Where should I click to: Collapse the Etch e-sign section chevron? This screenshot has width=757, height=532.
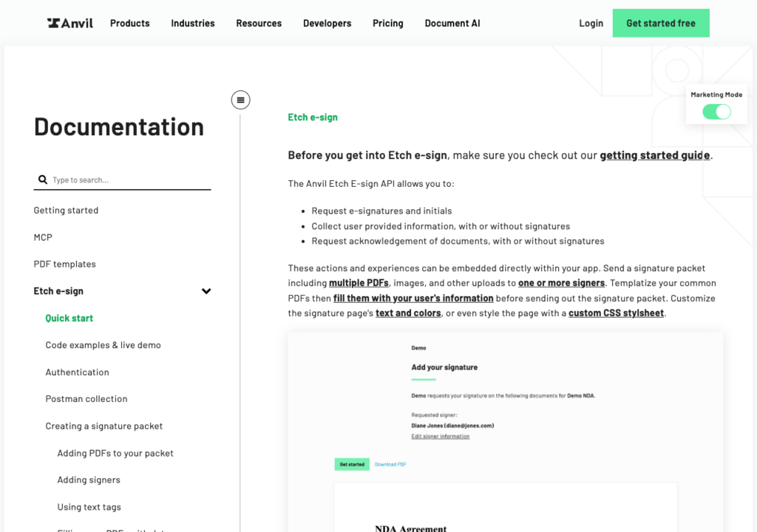click(206, 291)
